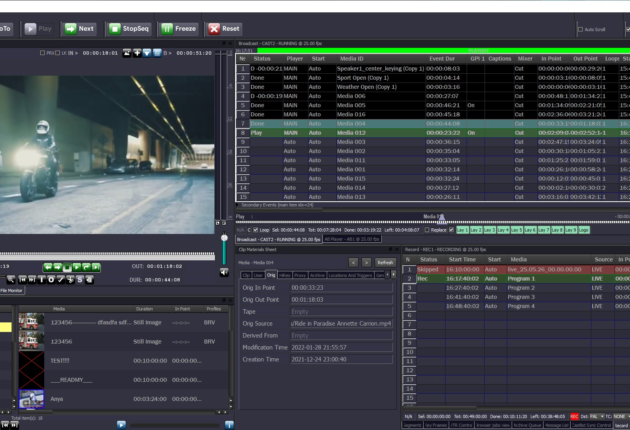This screenshot has width=630, height=430.
Task: Click the green play-to-end transport button
Action: (x=96, y=267)
